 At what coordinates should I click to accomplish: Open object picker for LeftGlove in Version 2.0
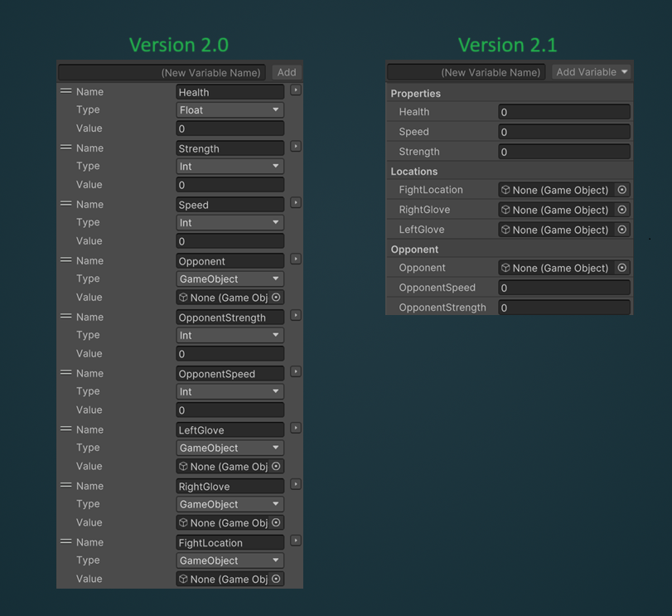pyautogui.click(x=277, y=466)
